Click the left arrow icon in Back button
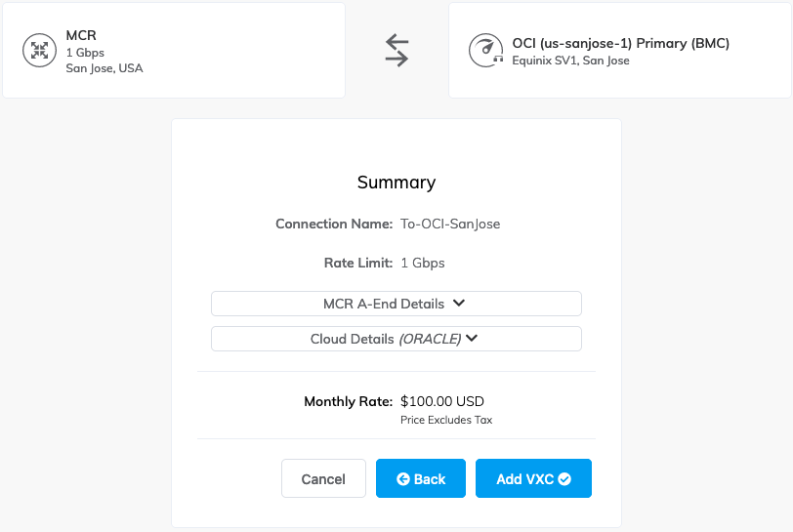The image size is (793, 532). (x=402, y=479)
